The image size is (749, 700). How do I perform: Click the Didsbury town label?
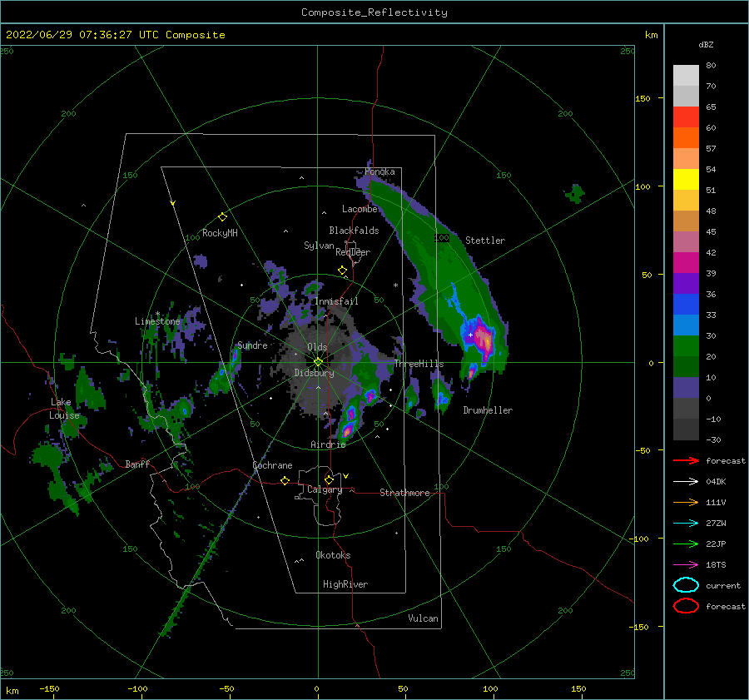coord(314,373)
